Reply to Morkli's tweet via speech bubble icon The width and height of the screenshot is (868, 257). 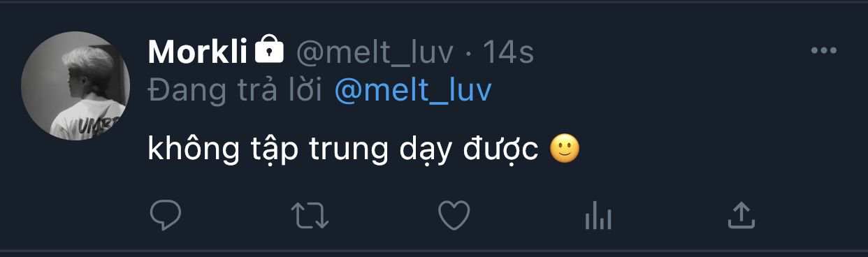pos(166,216)
